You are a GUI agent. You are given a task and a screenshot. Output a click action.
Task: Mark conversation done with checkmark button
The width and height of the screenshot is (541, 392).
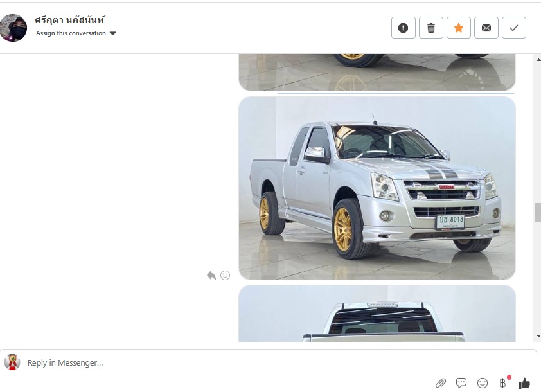[x=514, y=28]
